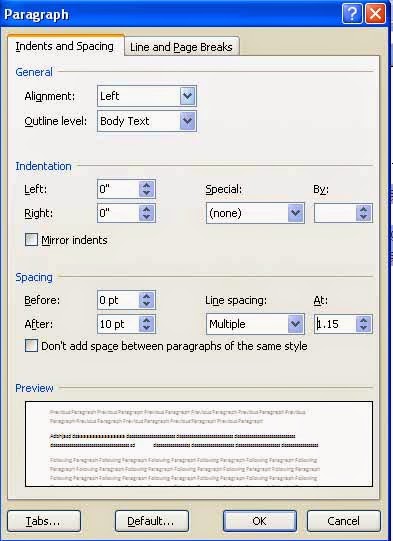Open the Alignment dropdown
This screenshot has height=541, width=393.
(188, 96)
